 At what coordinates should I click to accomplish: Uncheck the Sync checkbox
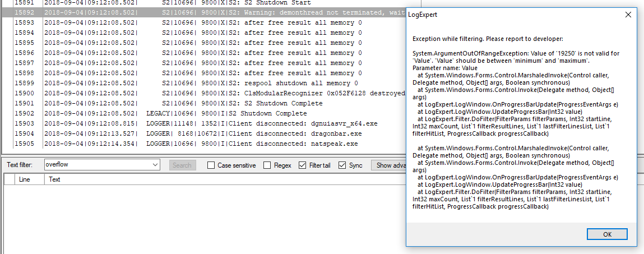[x=342, y=165]
